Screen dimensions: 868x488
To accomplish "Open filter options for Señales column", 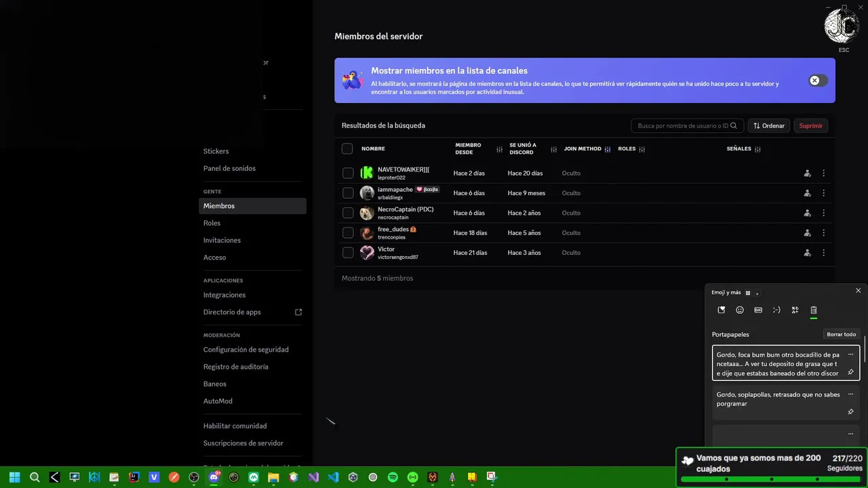I will click(x=757, y=149).
